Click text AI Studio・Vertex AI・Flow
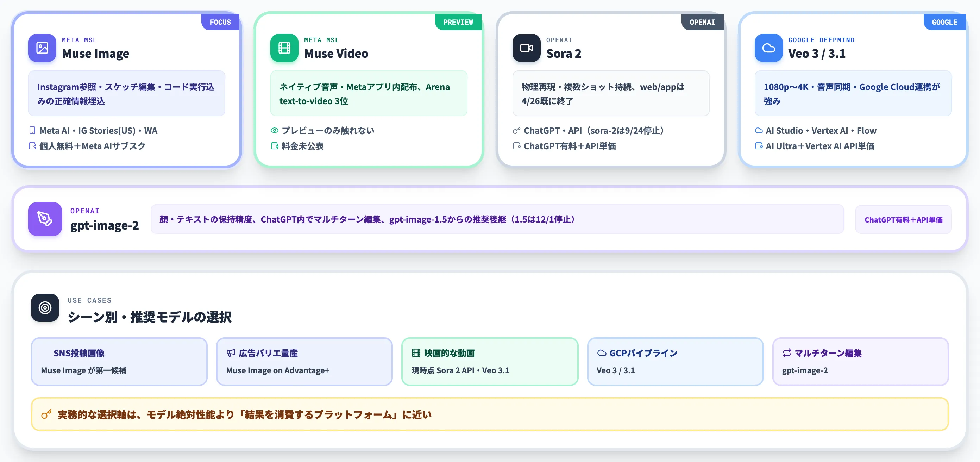 point(821,131)
